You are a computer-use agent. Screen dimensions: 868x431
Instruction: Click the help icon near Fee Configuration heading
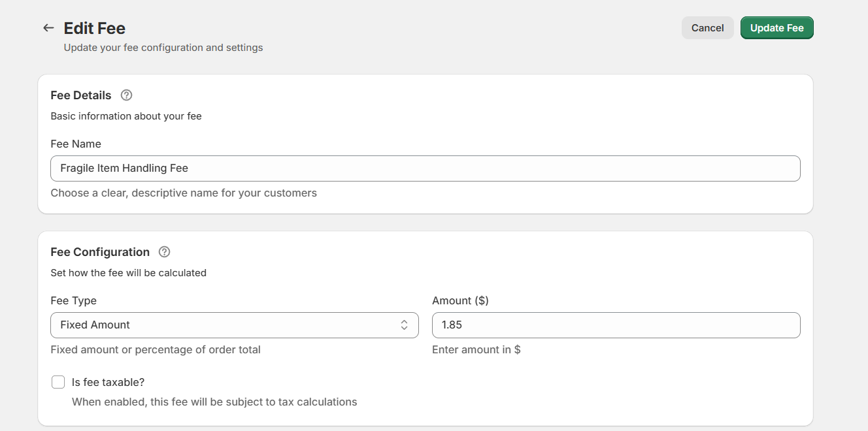(164, 251)
